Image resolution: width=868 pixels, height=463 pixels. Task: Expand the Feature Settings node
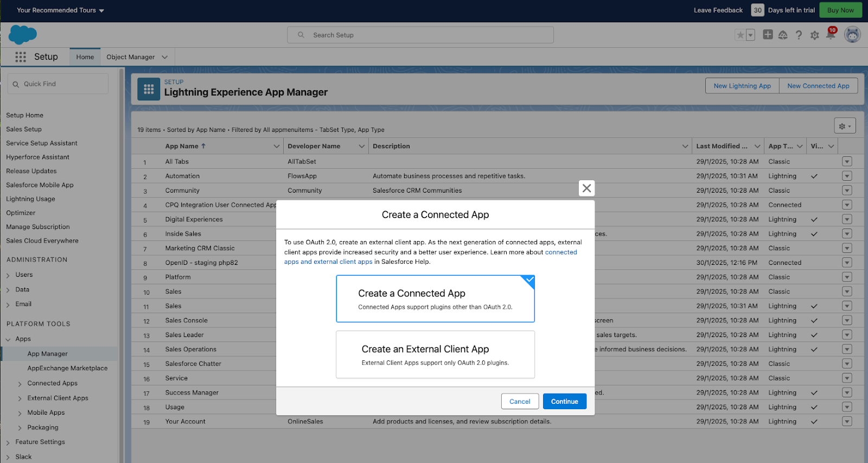[8, 442]
